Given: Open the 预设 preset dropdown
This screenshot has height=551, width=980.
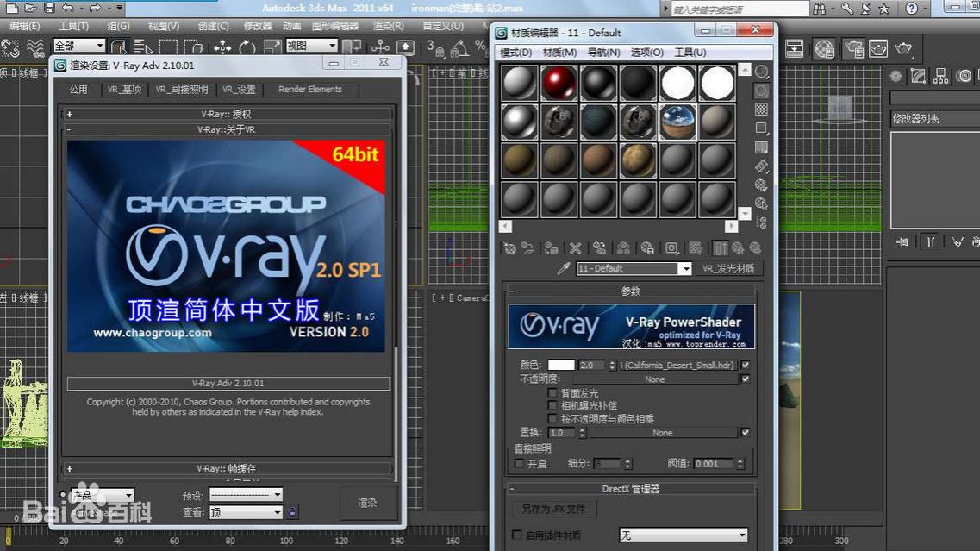Looking at the screenshot, I should (246, 495).
